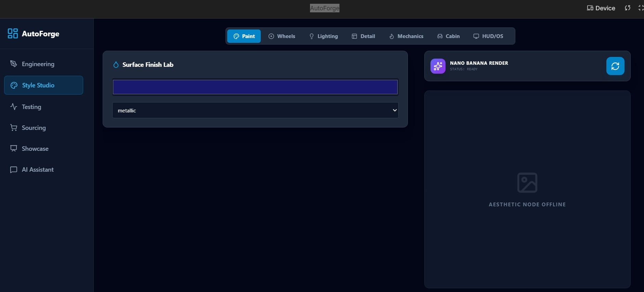Select the Mechanics tab
Viewport: 644px width, 292px height.
pos(406,36)
